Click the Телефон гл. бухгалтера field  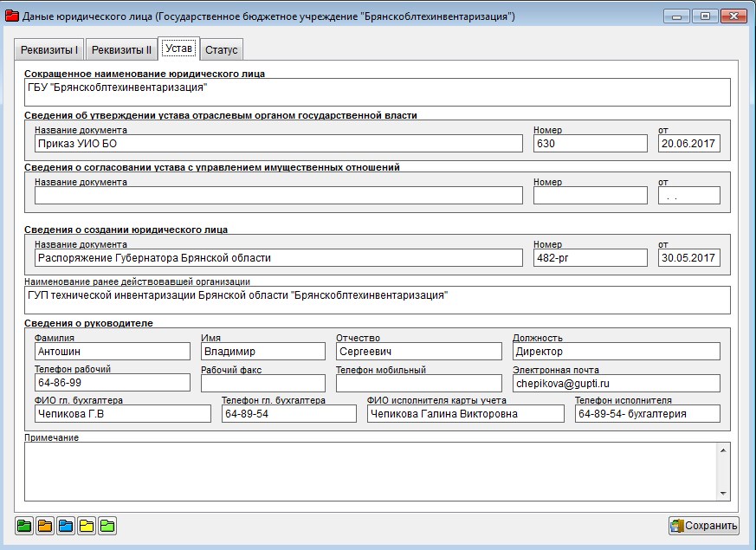pos(288,414)
